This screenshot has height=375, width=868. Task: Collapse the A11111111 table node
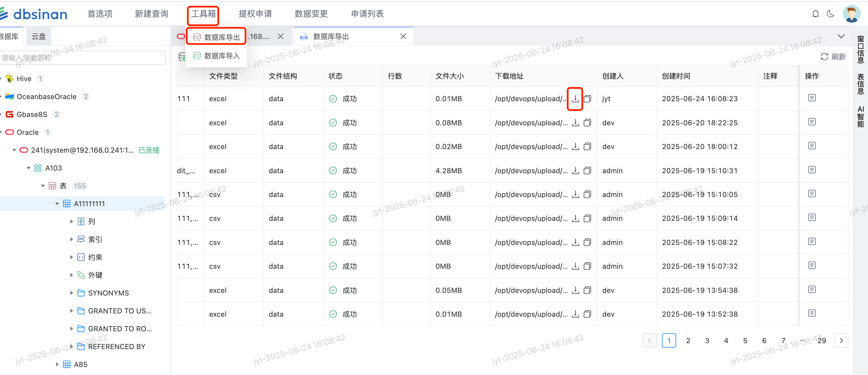pos(57,204)
